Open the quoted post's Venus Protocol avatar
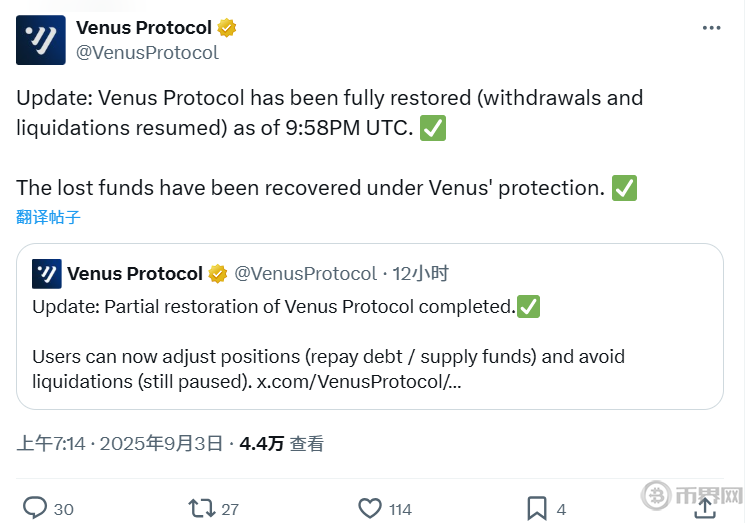Viewport: 754px width, 523px height. [46, 274]
